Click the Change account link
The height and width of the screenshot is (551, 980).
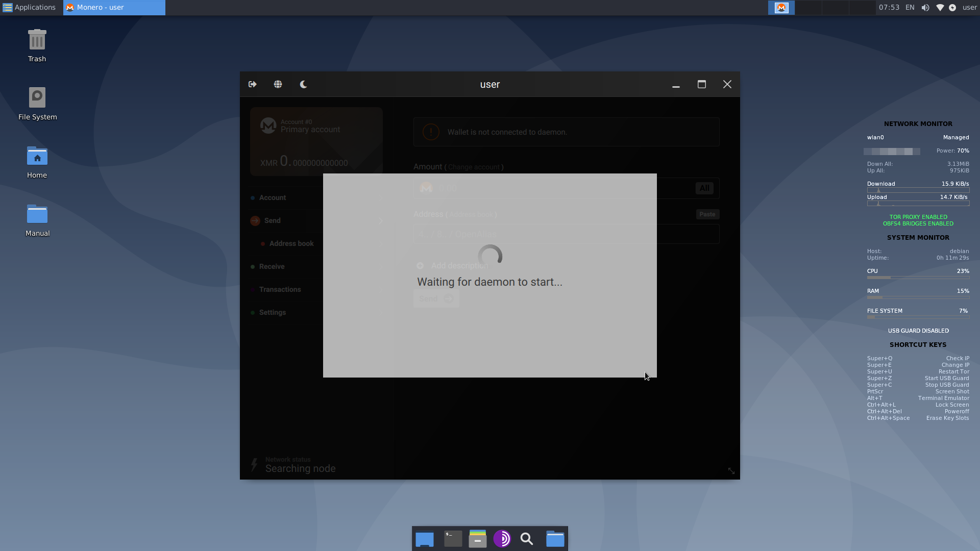coord(474,167)
